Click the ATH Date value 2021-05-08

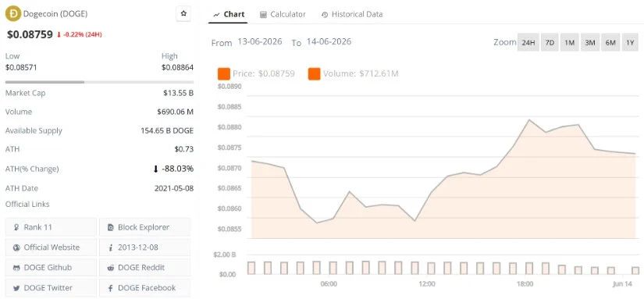174,188
